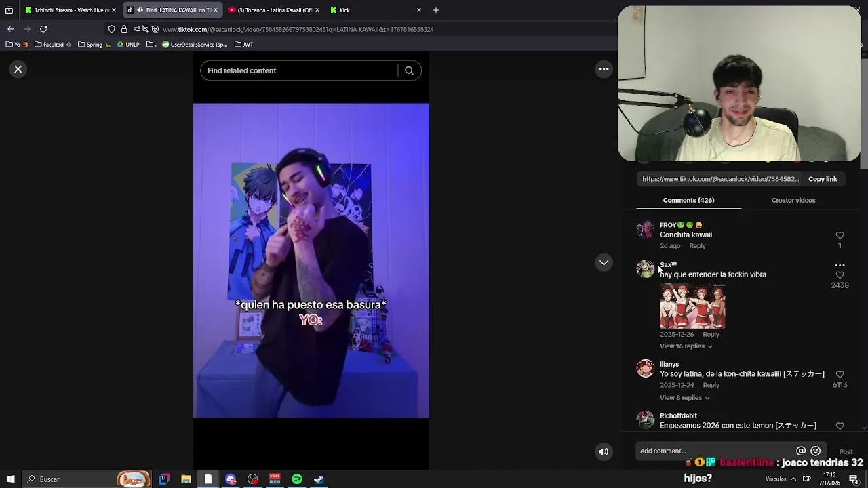Switch to the Creator videos tab

pyautogui.click(x=793, y=200)
